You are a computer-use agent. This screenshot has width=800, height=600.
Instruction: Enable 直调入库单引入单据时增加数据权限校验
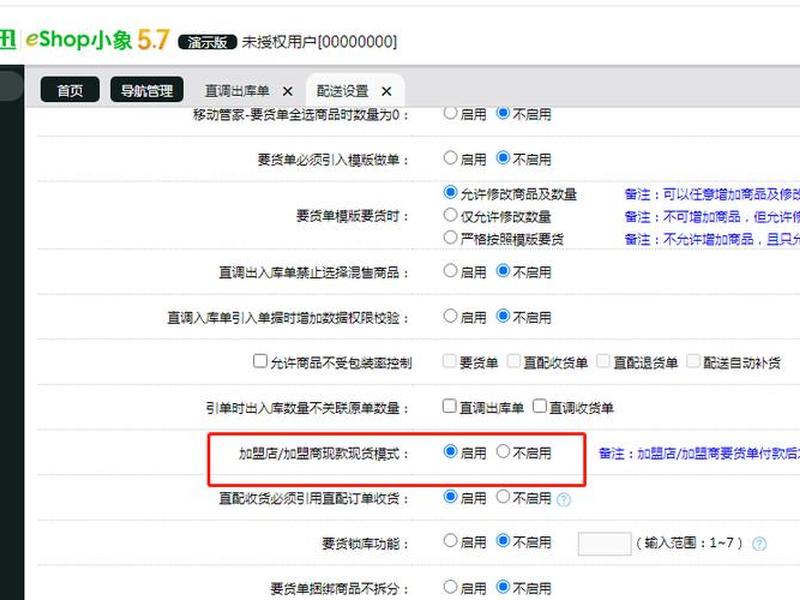[450, 316]
